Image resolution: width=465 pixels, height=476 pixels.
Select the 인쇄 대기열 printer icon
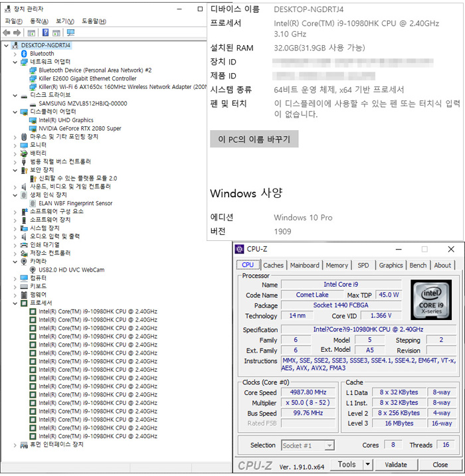coord(24,245)
